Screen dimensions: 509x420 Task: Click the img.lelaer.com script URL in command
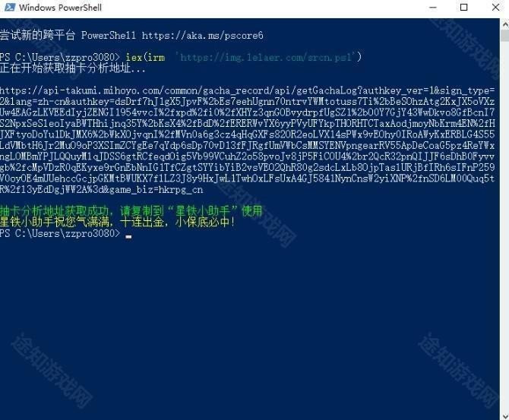266,57
